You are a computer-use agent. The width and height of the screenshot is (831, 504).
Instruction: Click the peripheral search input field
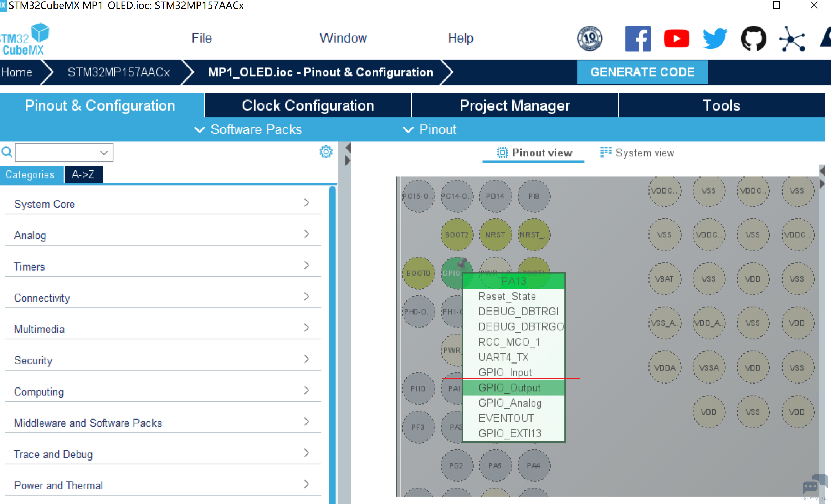[64, 153]
